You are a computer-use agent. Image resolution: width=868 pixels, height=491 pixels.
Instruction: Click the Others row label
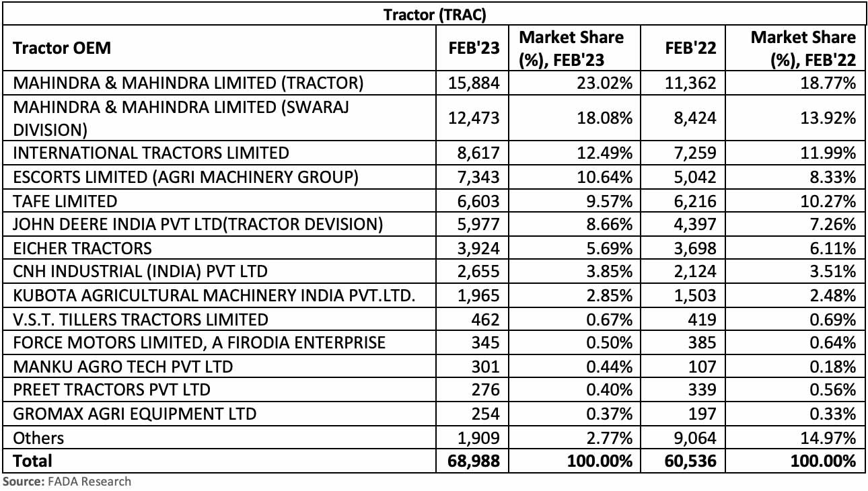tap(38, 438)
